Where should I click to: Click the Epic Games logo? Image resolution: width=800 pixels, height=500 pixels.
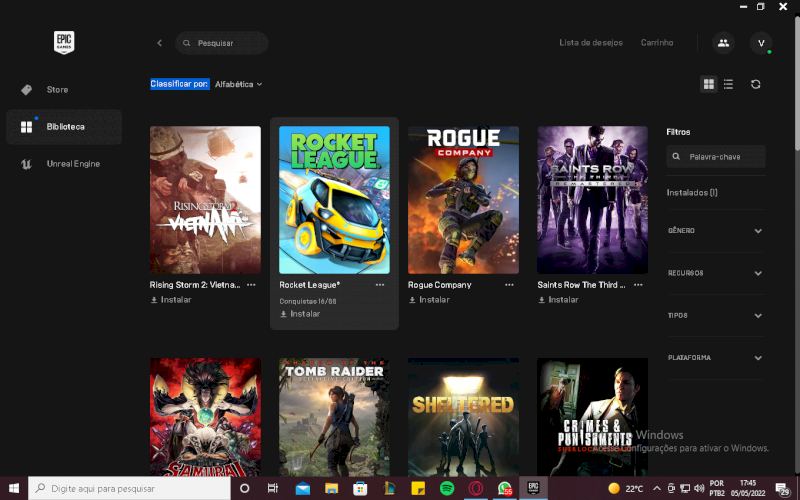[64, 42]
